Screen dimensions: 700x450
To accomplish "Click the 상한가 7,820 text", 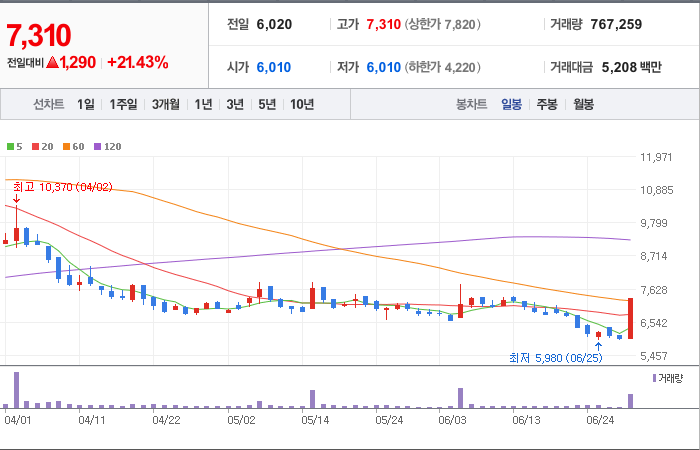I will (x=442, y=24).
